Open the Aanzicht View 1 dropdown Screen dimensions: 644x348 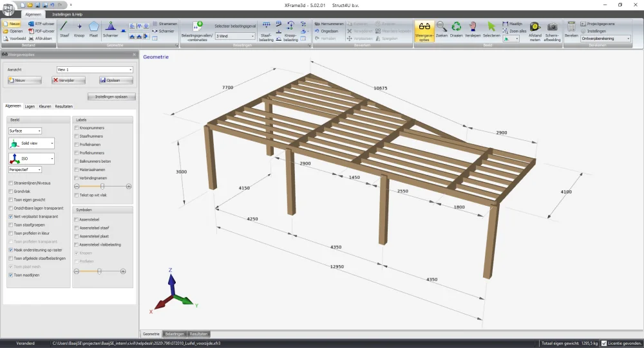point(95,69)
